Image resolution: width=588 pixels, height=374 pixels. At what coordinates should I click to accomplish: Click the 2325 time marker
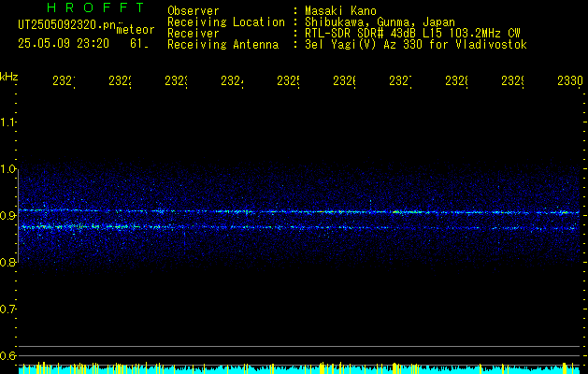(x=288, y=81)
